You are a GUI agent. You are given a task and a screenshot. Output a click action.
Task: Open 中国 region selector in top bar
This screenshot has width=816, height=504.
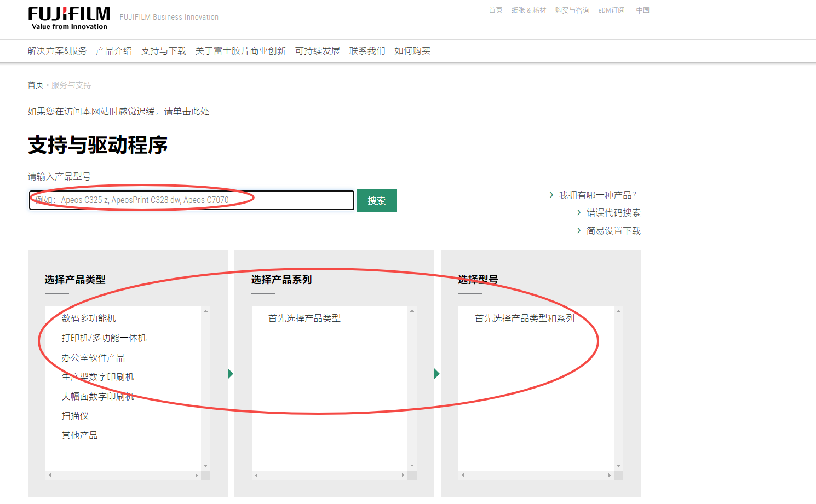click(x=642, y=10)
